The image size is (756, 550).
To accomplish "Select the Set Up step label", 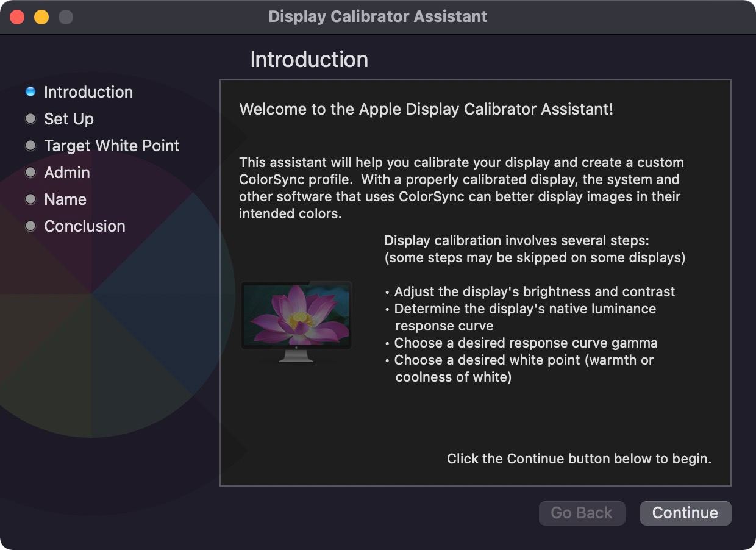I will click(69, 119).
